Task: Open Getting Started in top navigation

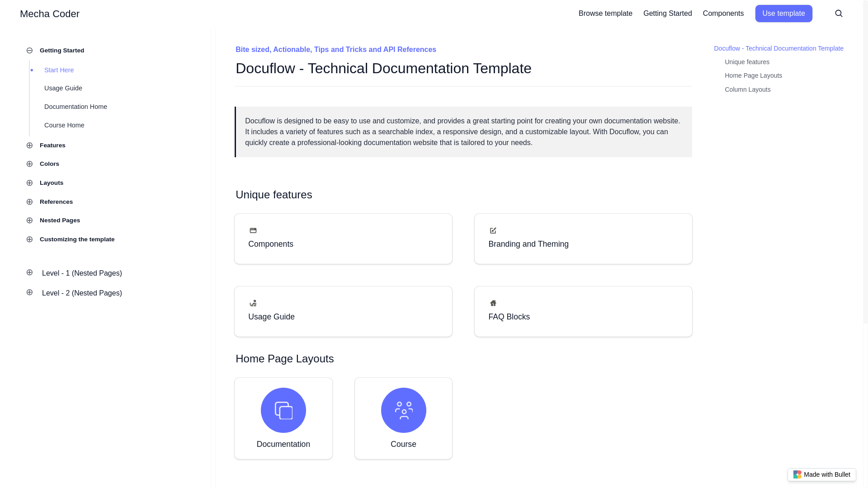Action: point(667,14)
